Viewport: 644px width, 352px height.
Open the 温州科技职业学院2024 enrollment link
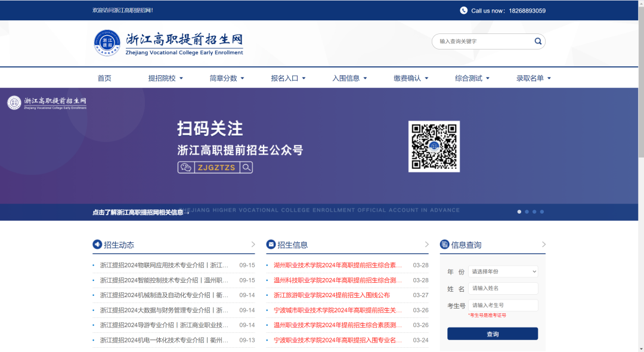(x=338, y=280)
